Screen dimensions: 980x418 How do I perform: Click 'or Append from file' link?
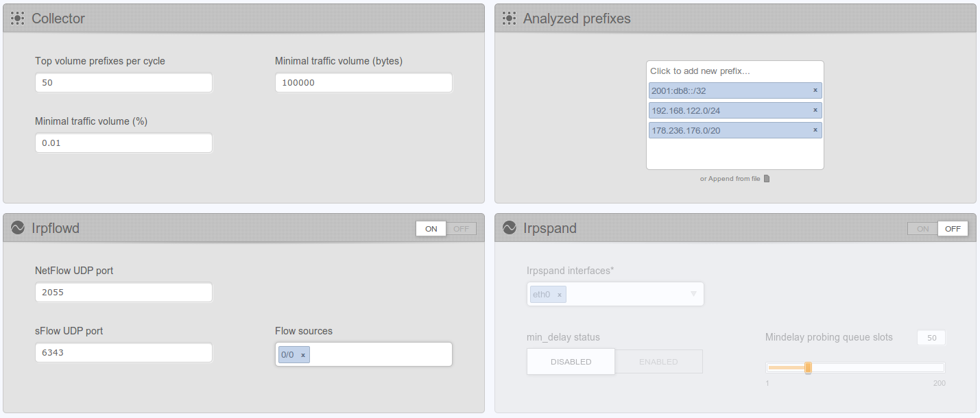click(x=730, y=179)
